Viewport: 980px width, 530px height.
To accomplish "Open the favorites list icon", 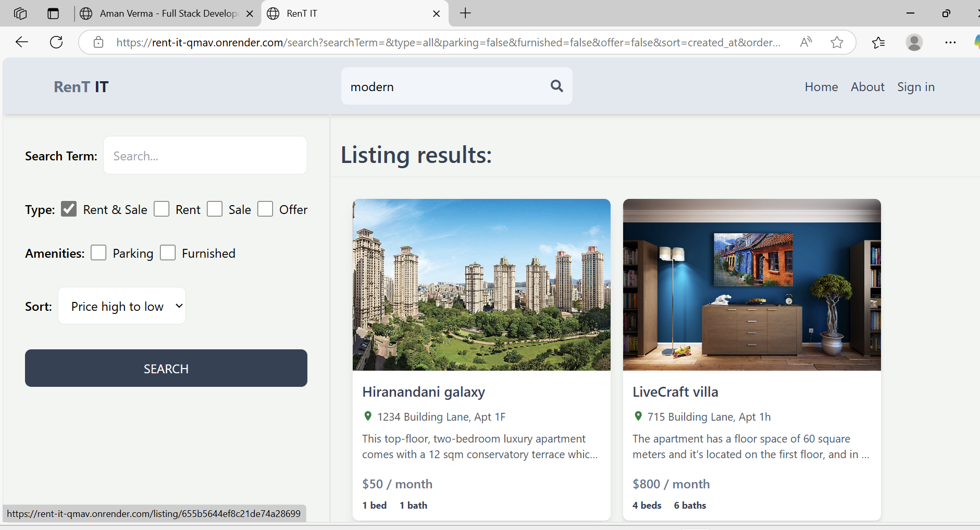I will point(878,42).
